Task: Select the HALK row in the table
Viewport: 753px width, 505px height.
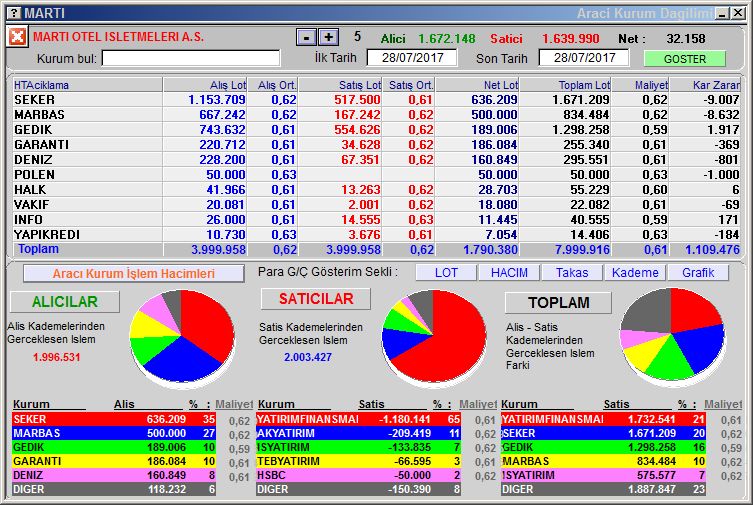Action: (x=376, y=190)
